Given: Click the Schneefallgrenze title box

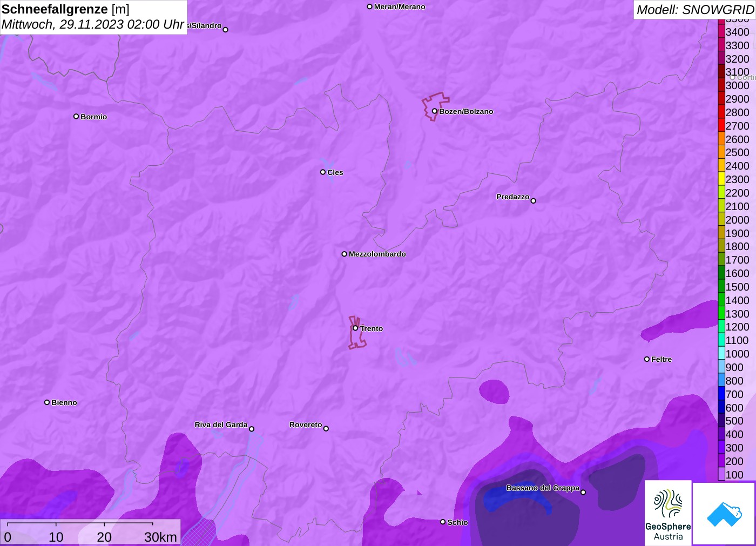Looking at the screenshot, I should point(93,17).
